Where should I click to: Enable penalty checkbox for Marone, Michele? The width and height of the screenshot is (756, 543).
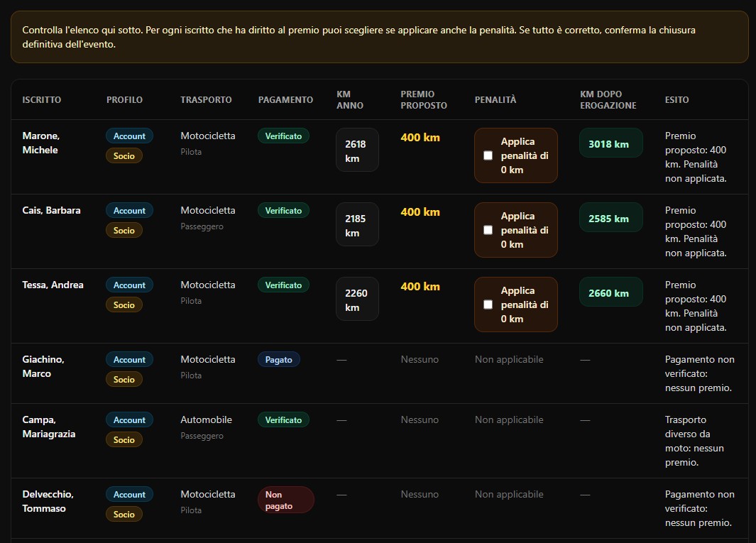click(x=488, y=155)
